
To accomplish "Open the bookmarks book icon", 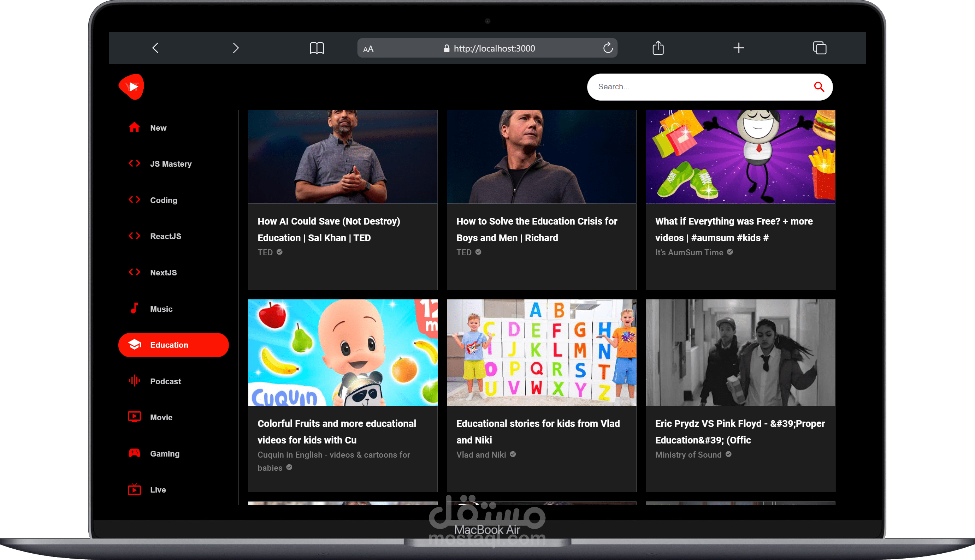I will click(317, 48).
